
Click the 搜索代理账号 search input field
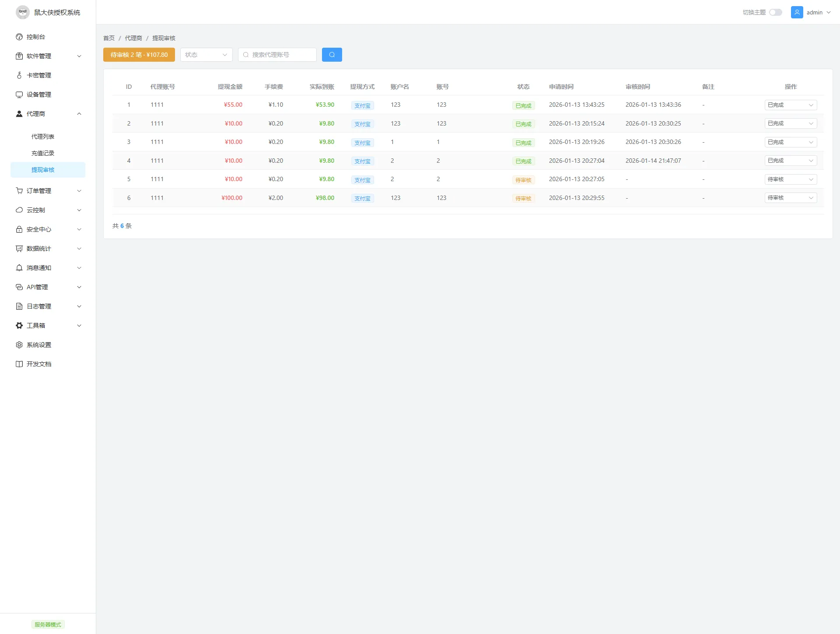coord(280,55)
